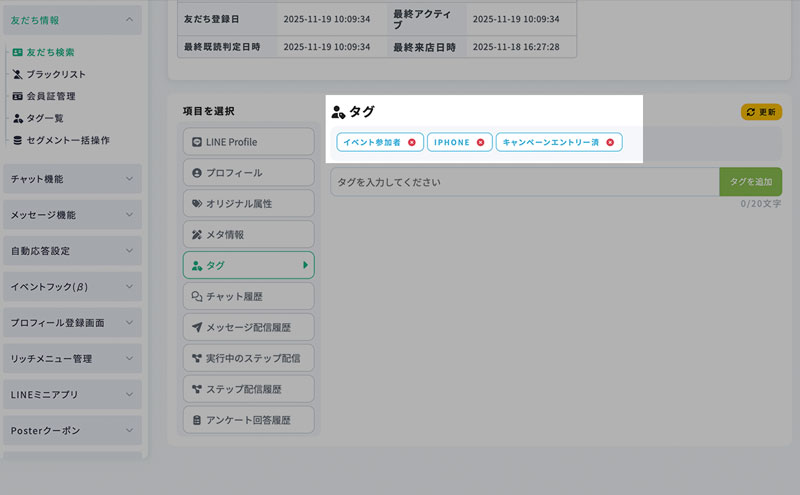Remove the イベント参加者 tag via red x

(412, 143)
